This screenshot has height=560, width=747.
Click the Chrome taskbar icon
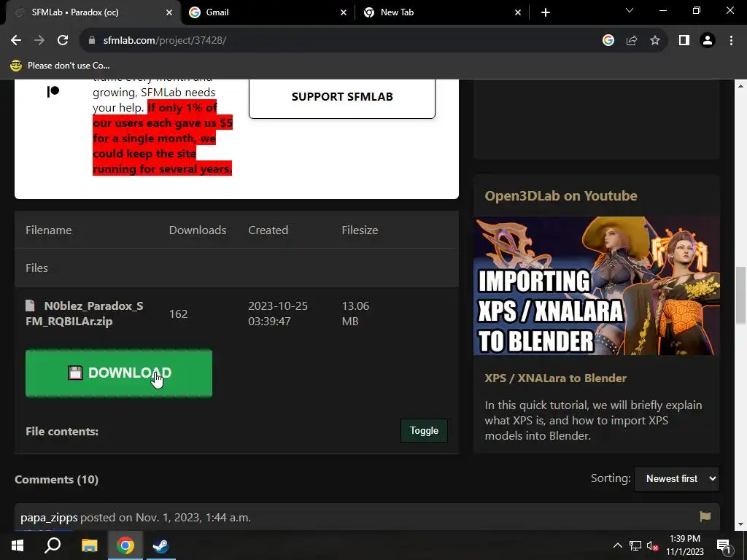(x=125, y=545)
